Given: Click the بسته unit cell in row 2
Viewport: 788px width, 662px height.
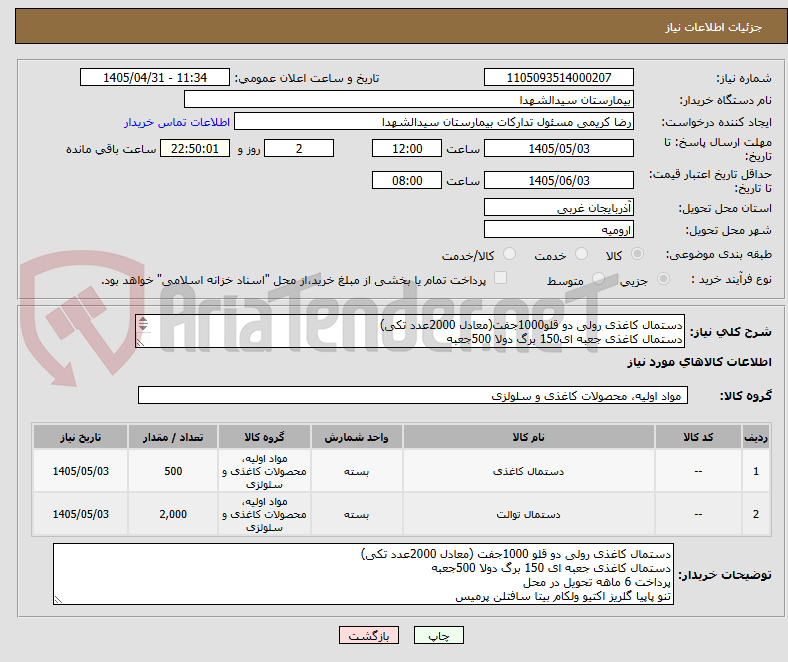Looking at the screenshot, I should click(356, 514).
